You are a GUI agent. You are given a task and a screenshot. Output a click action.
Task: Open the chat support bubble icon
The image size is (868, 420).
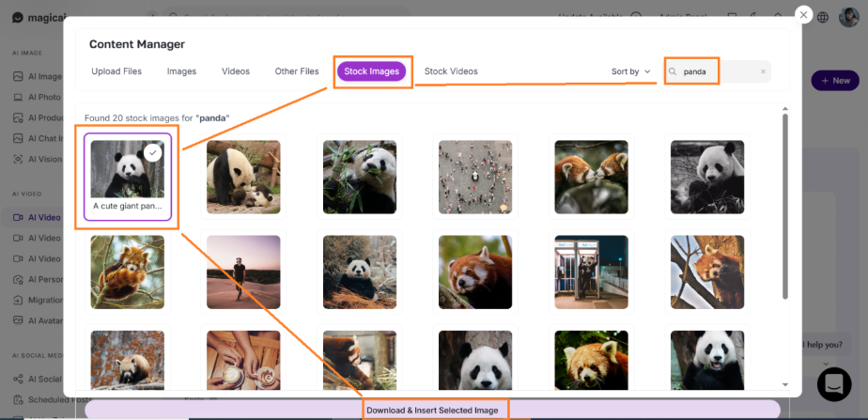click(834, 384)
